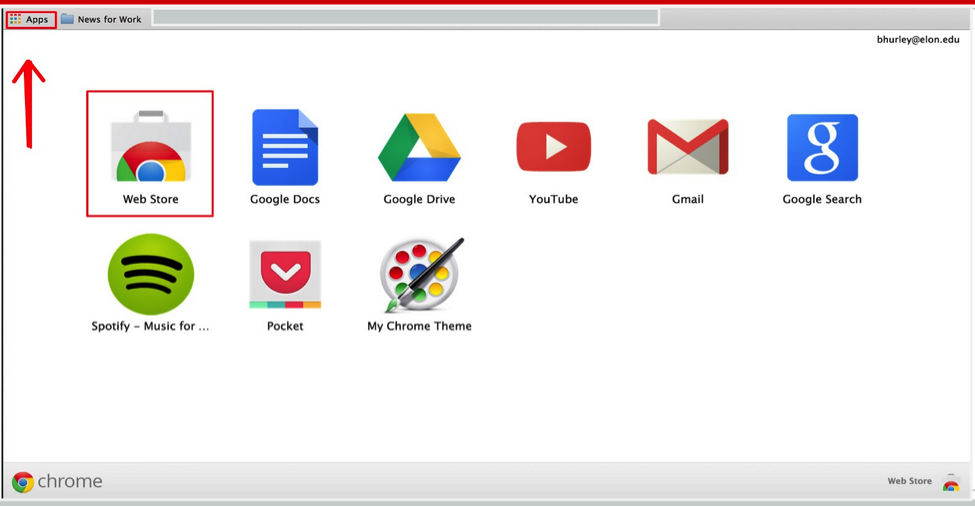The width and height of the screenshot is (975, 507).
Task: Launch the Google Search app
Action: click(x=822, y=147)
